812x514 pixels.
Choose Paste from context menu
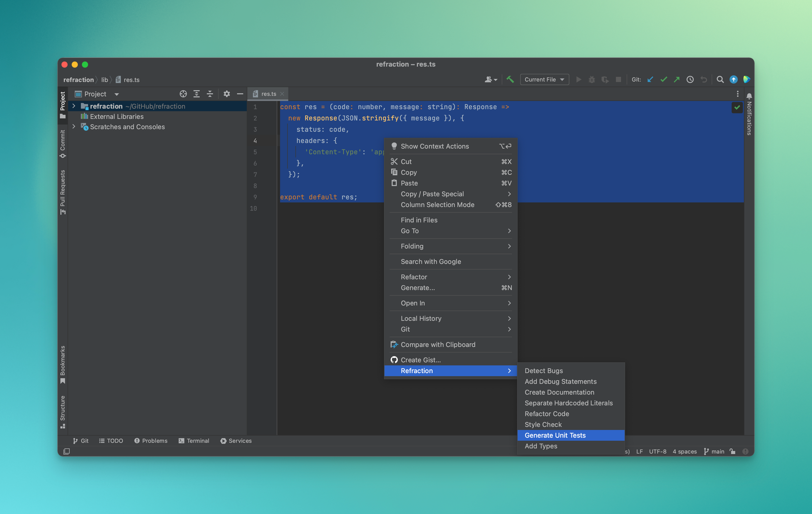(451, 183)
